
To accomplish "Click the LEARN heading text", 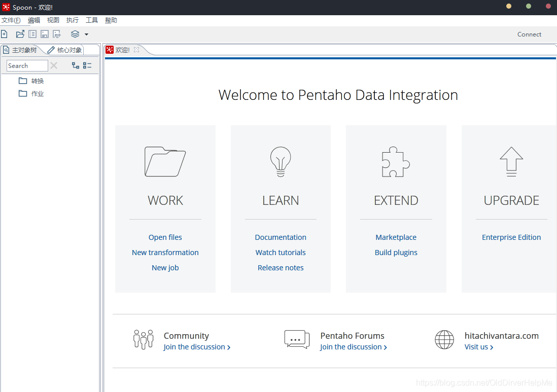I will pos(281,201).
